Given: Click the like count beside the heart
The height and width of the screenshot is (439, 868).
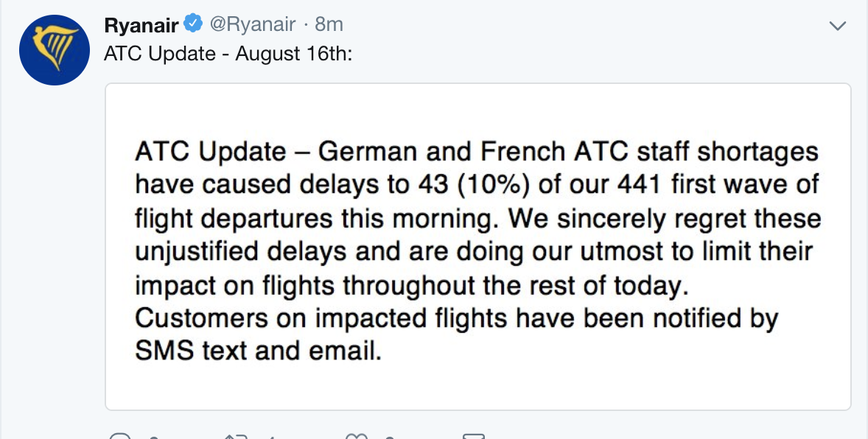Looking at the screenshot, I should click(x=391, y=437).
